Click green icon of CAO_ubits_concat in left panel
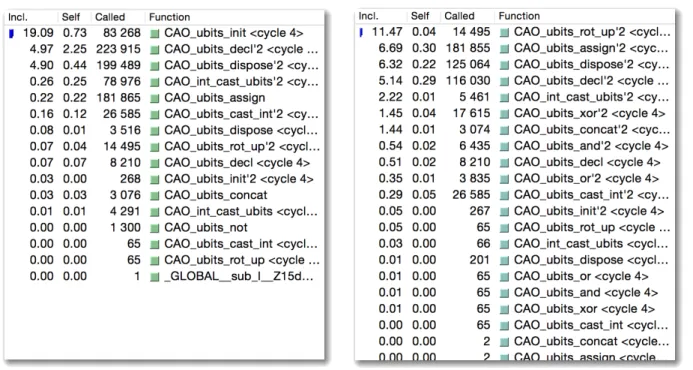Screen dimensions: 693x370 click(x=155, y=196)
